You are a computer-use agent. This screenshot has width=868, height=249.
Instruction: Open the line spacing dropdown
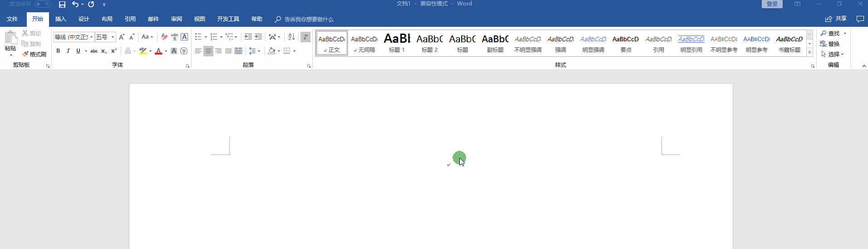[x=254, y=51]
